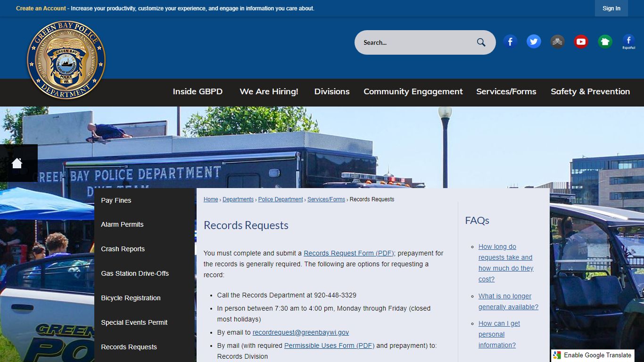Open the Permissible Uses Form (PDF) link
The height and width of the screenshot is (362, 644).
[x=329, y=346]
